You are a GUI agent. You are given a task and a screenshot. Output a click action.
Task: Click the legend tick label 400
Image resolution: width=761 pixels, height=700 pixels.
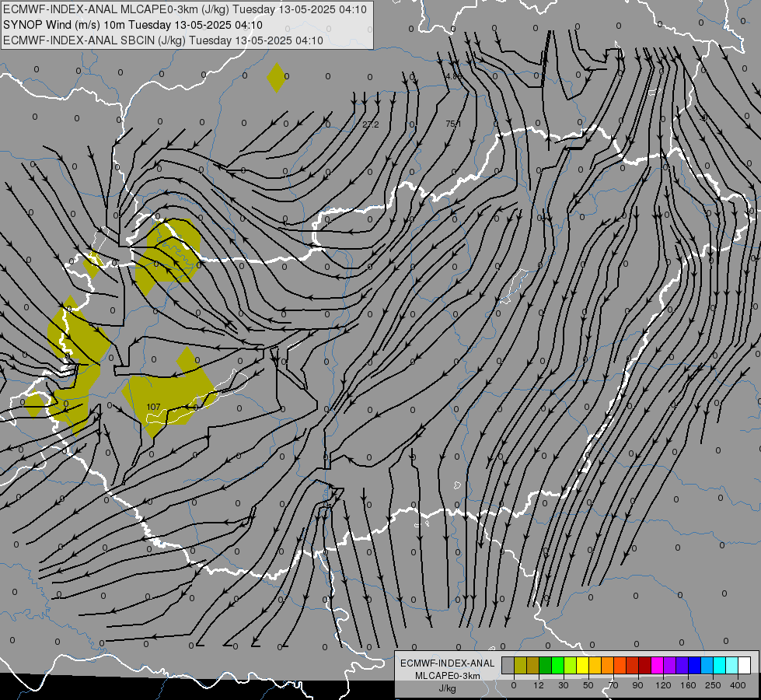click(738, 685)
